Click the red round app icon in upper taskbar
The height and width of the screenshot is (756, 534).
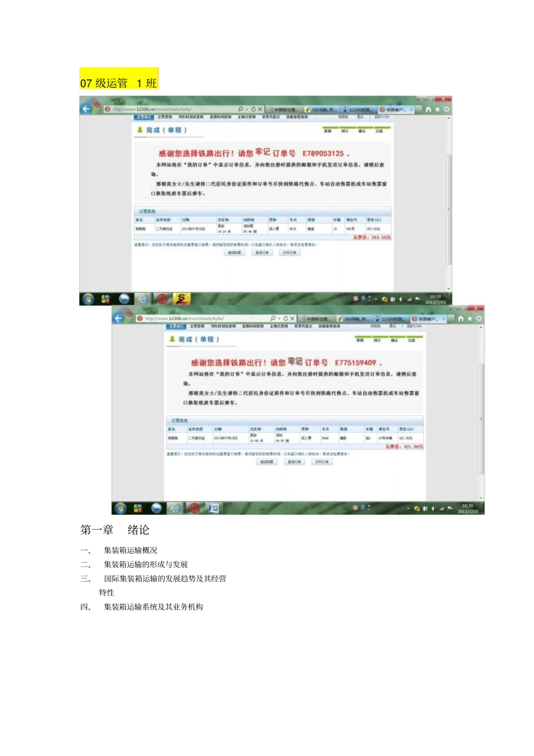[162, 299]
